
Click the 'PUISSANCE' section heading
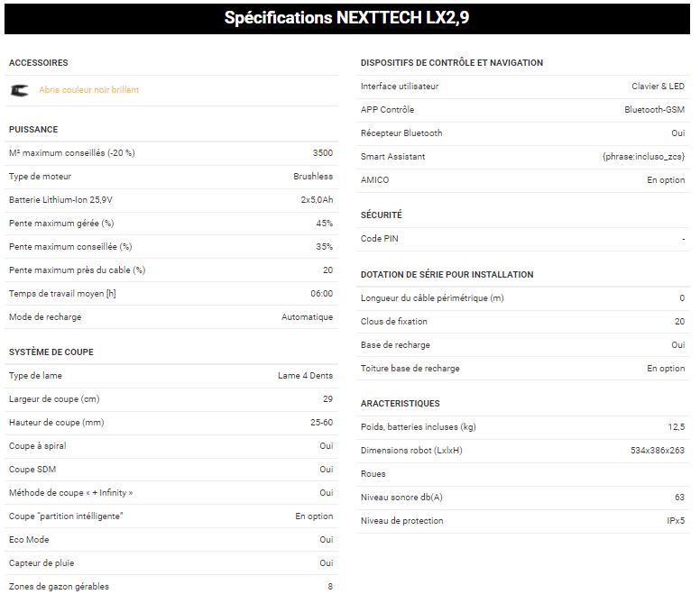(x=33, y=129)
